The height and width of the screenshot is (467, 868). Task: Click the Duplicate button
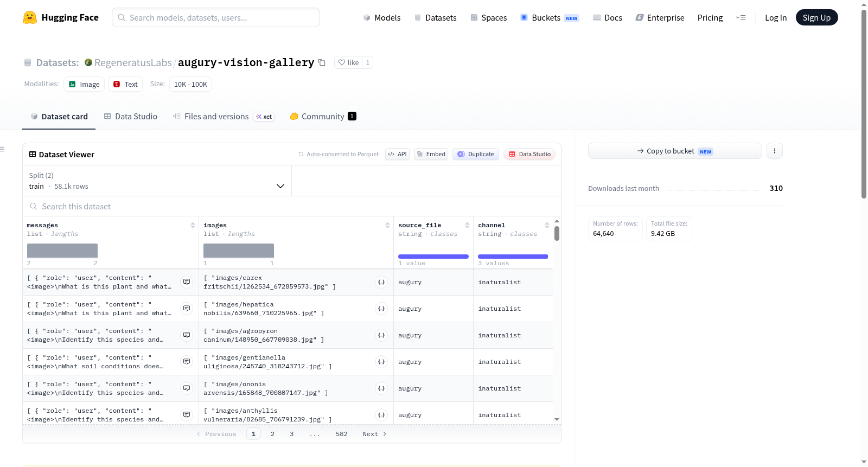(476, 154)
